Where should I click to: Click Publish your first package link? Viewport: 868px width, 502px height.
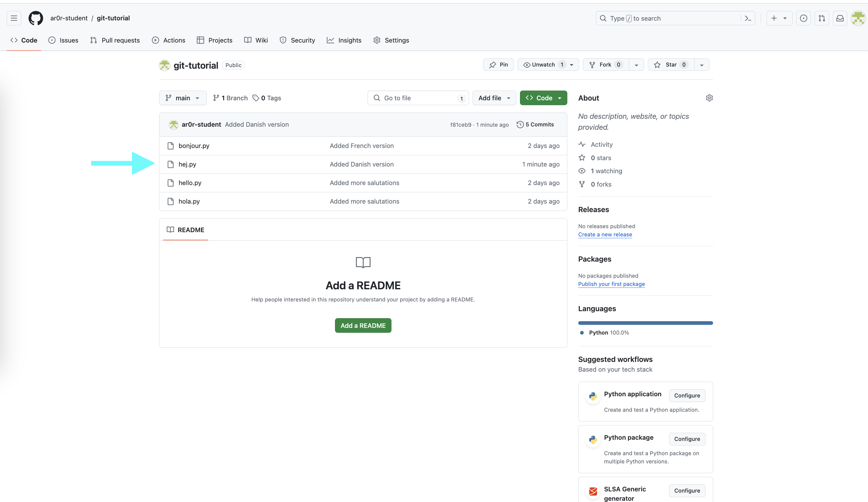tap(611, 284)
